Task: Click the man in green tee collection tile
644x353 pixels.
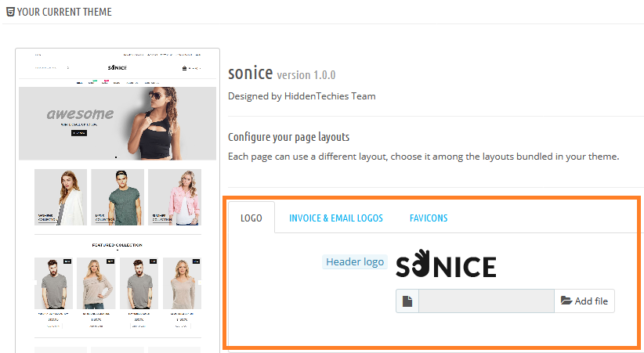Action: point(118,197)
